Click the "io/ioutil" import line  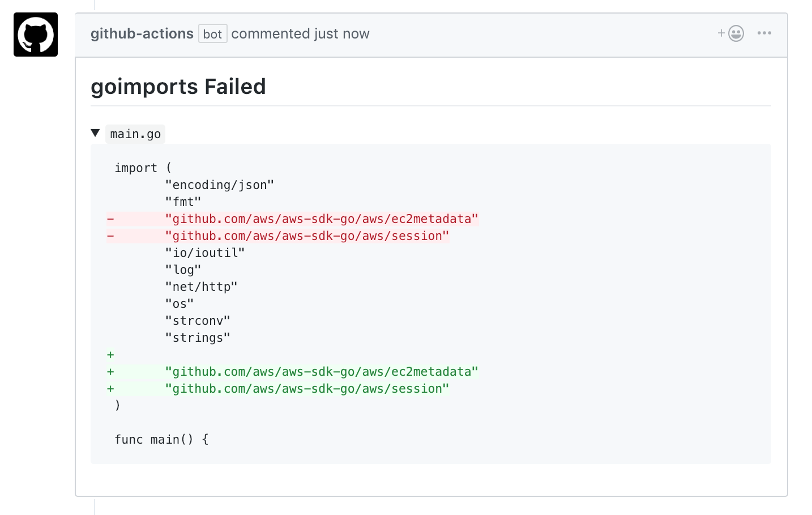pyautogui.click(x=204, y=253)
